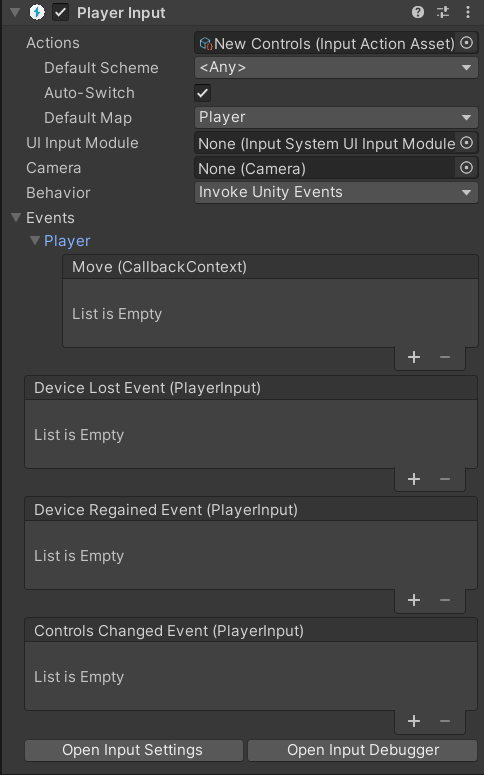
Task: Click the Behavior property label
Action: (58, 193)
